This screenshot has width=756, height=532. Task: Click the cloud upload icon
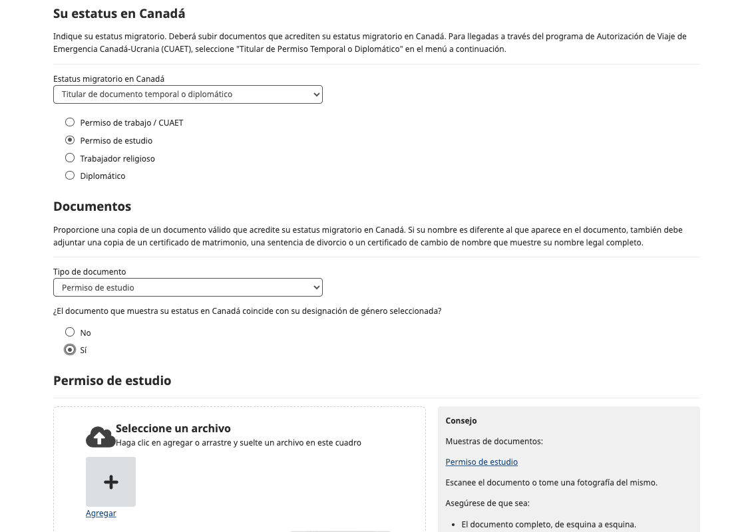pos(100,436)
